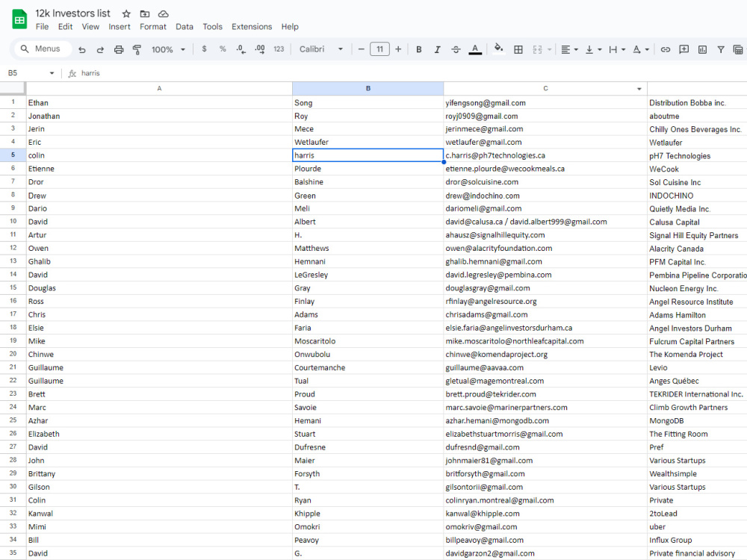Image resolution: width=747 pixels, height=560 pixels.
Task: Click the cell MongoDB
Action: coord(697,421)
